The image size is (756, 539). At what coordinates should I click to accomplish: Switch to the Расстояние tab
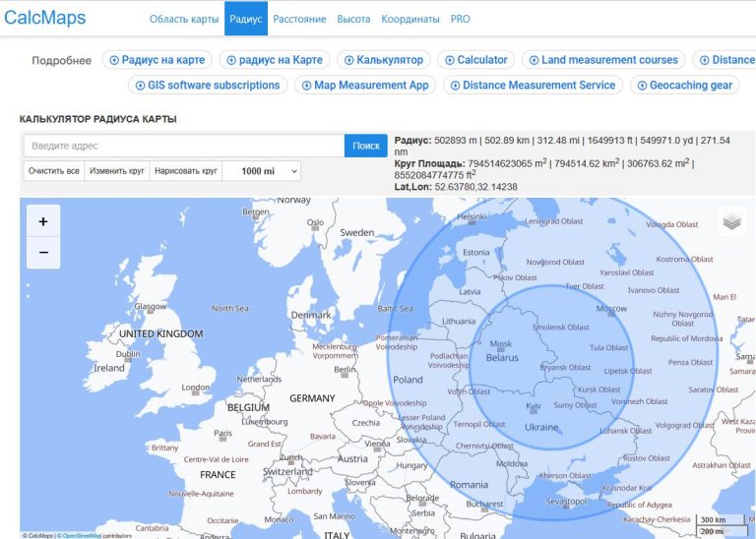[x=299, y=20]
